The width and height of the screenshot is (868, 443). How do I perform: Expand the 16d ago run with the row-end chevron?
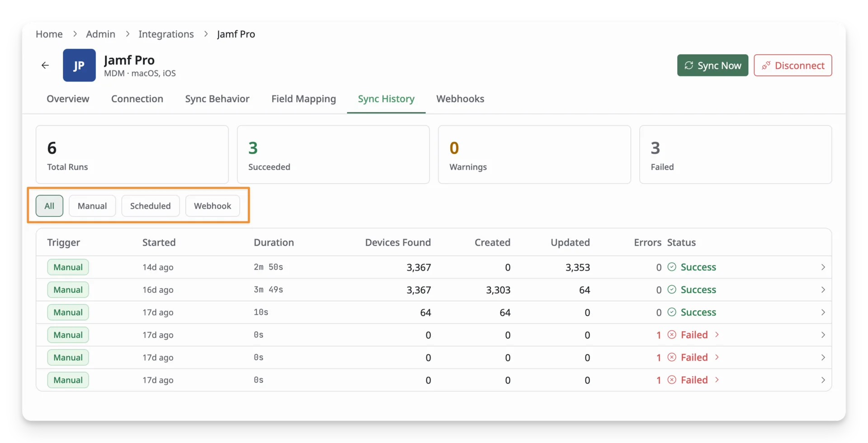coord(823,290)
